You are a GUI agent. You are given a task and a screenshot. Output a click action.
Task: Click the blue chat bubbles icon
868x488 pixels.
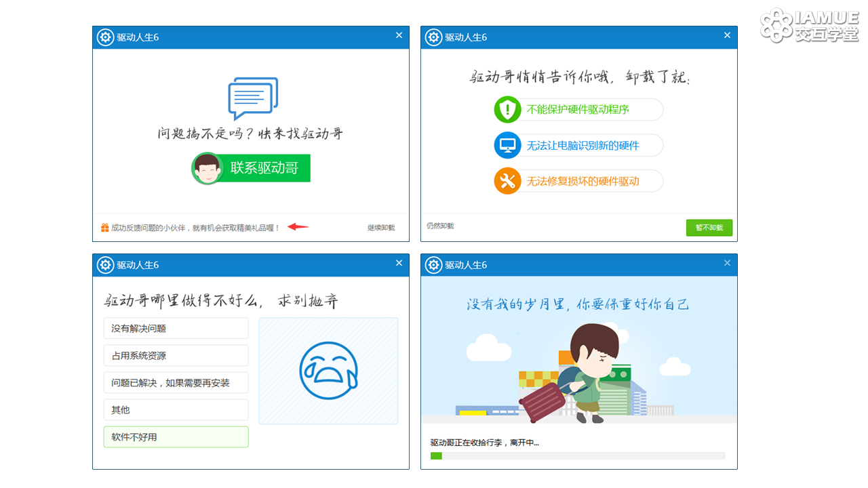(253, 99)
